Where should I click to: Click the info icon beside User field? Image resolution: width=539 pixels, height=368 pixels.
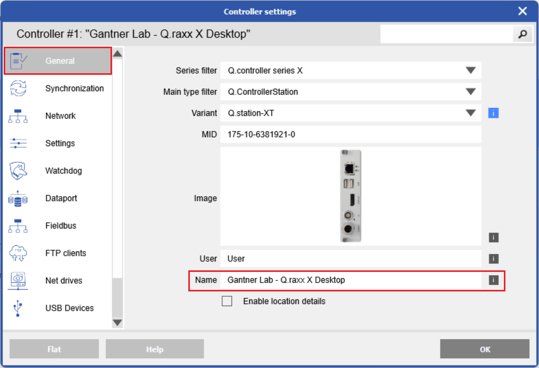(x=494, y=259)
